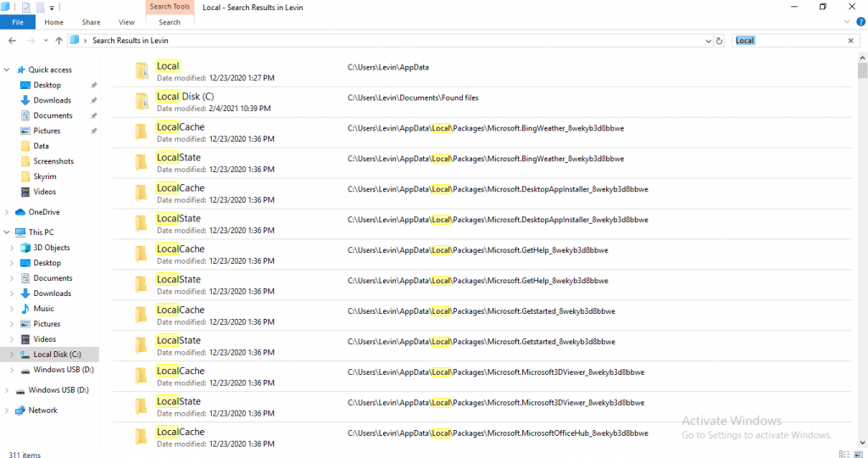Collapse the Quick access tree
868x458 pixels.
point(7,70)
